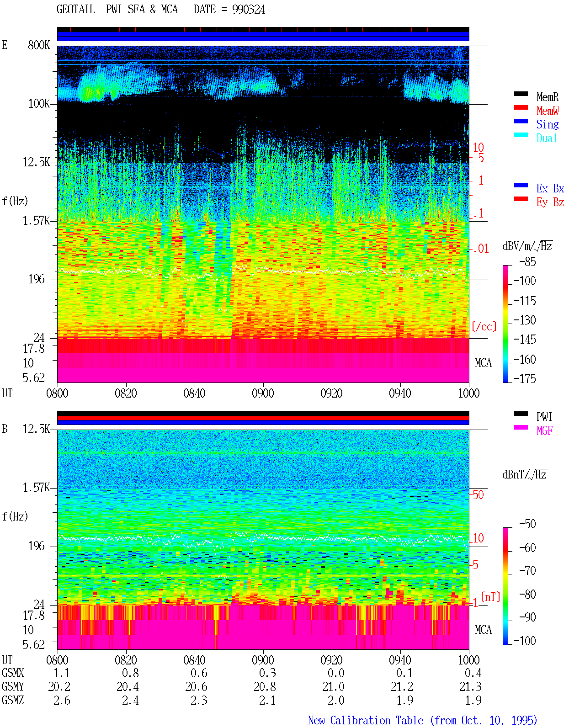The image size is (585, 728).
Task: Click the '800K' frequency label on E panel
Action: [39, 45]
